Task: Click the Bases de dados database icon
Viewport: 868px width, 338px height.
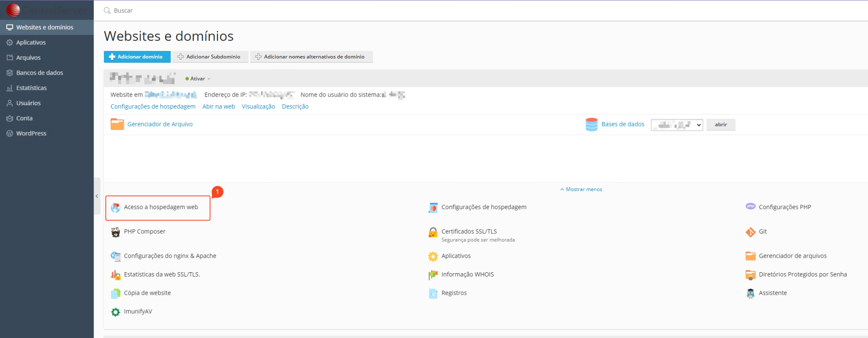Action: [x=591, y=125]
